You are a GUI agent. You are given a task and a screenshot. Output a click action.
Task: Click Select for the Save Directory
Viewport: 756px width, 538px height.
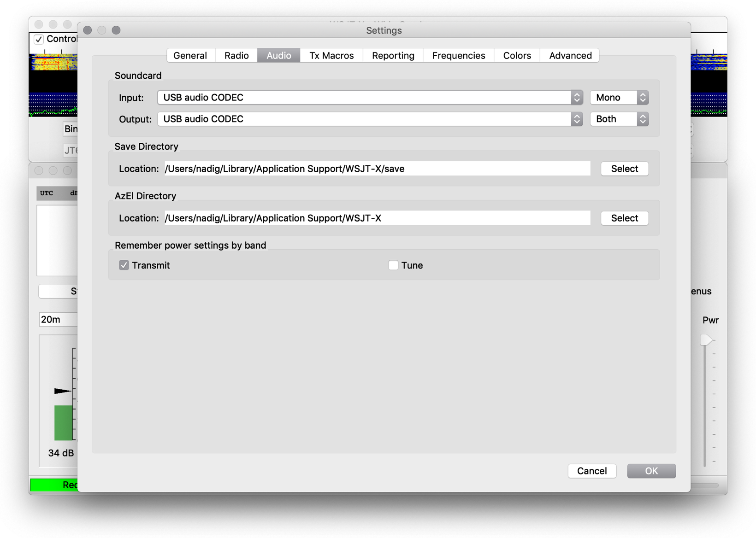(624, 169)
